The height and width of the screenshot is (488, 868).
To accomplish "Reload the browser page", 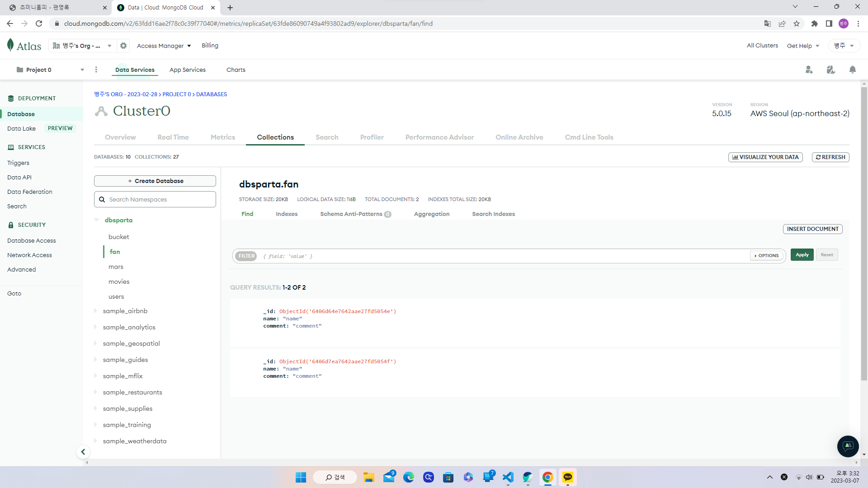I will 39,23.
